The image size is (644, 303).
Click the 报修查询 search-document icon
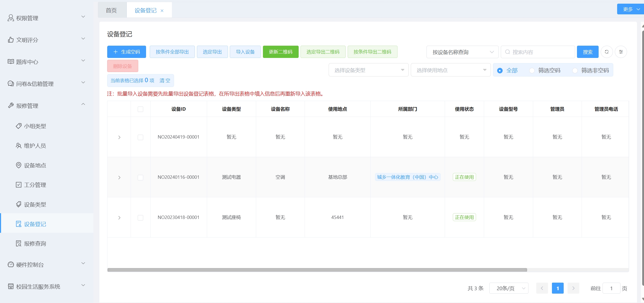(19, 243)
